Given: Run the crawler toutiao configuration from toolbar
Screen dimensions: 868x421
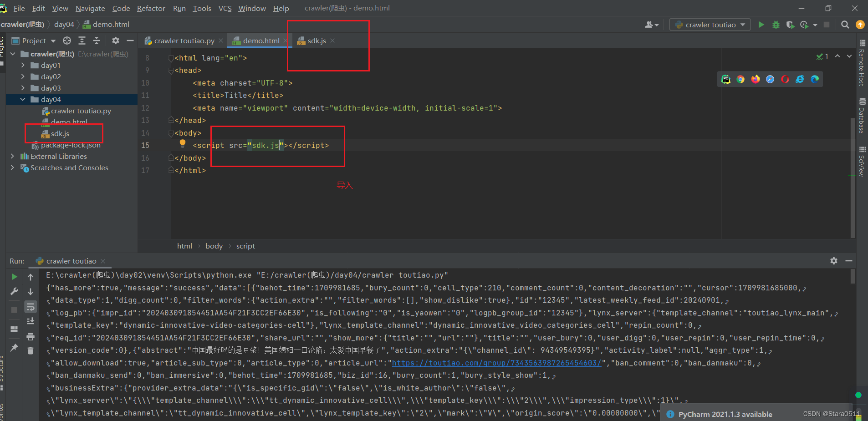Looking at the screenshot, I should point(761,25).
